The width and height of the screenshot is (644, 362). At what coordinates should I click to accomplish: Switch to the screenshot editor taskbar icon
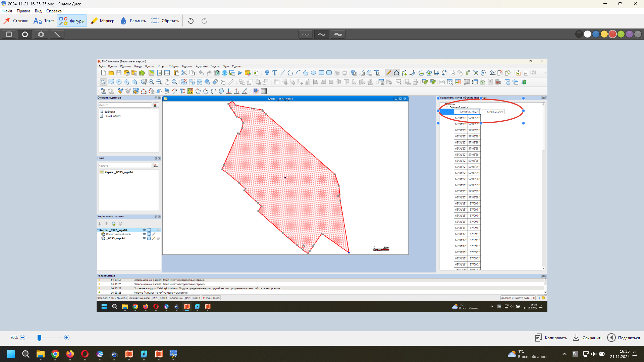[x=173, y=354]
